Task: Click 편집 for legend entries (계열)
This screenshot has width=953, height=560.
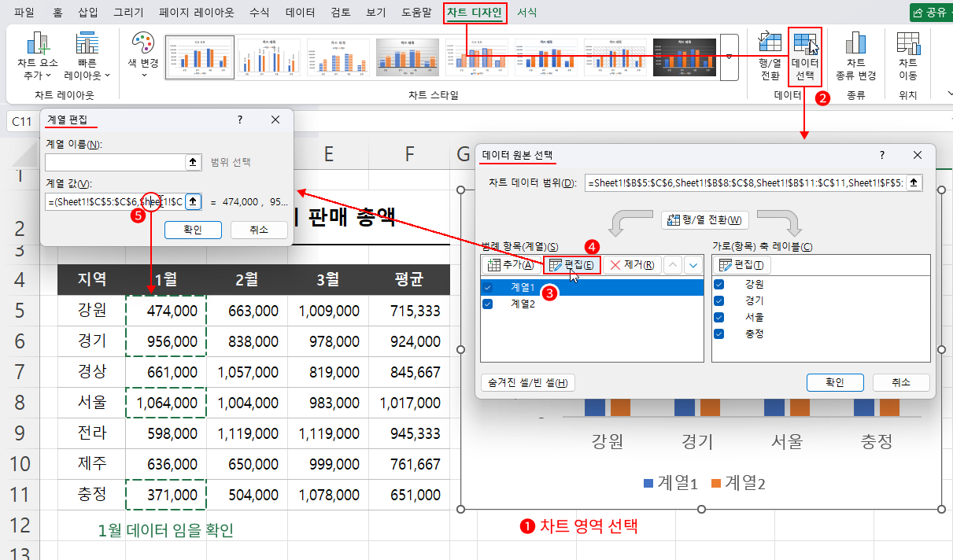Action: [x=572, y=265]
